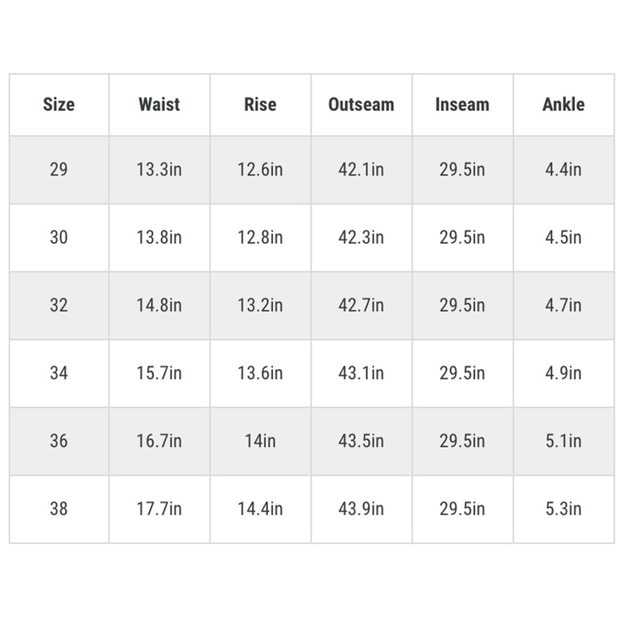Select the 5.3in ankle value
Image resolution: width=644 pixels, height=644 pixels.
563,509
